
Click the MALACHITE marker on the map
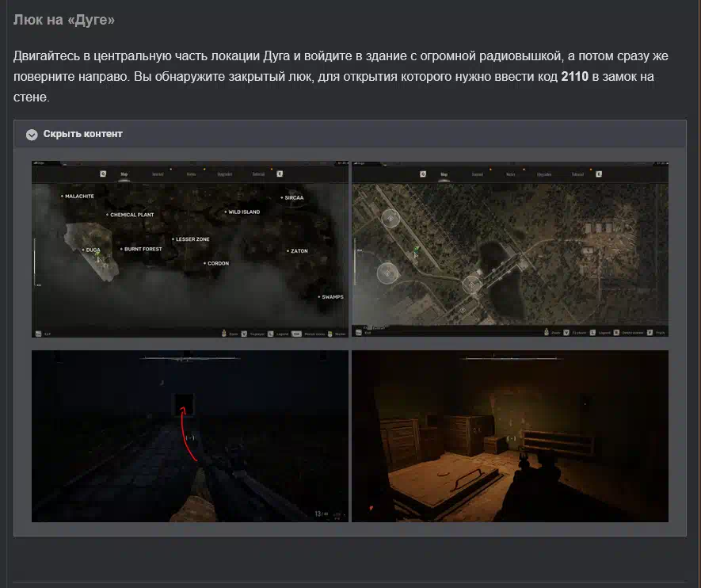tap(78, 196)
